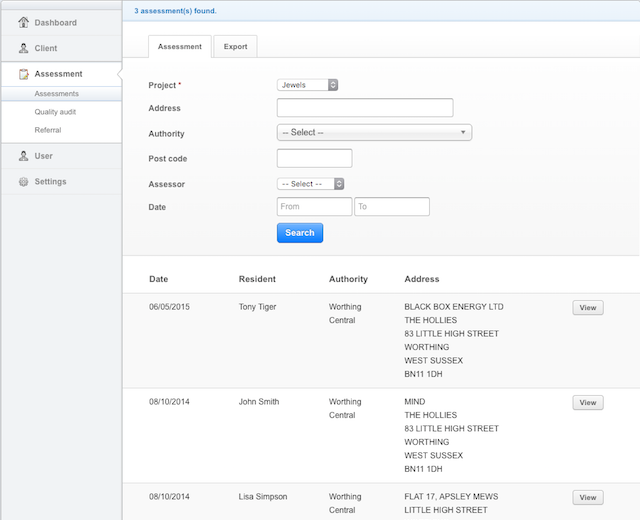The width and height of the screenshot is (640, 520).
Task: Open the Project dropdown showing Jewels
Action: 307,85
